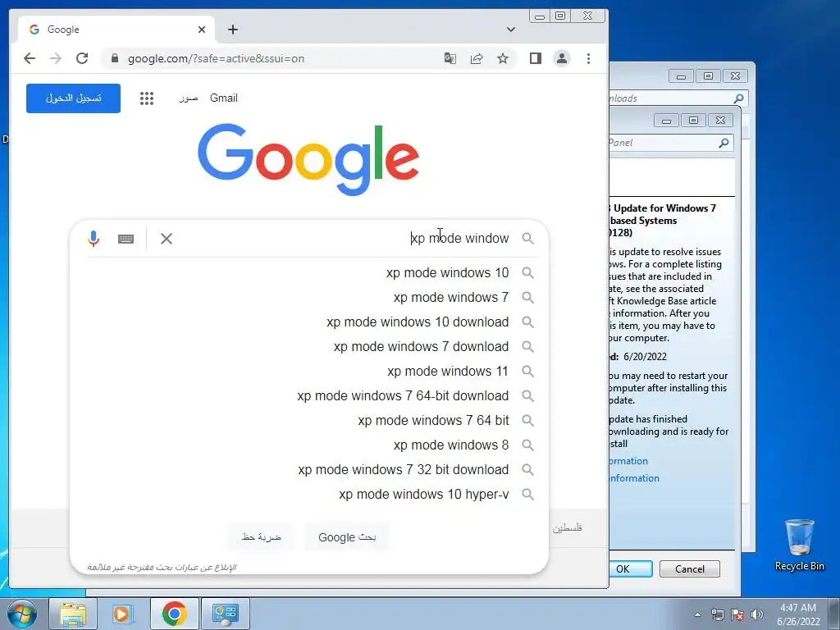This screenshot has width=840, height=630.
Task: Click the forward navigation arrow in Chrome
Action: click(x=56, y=58)
